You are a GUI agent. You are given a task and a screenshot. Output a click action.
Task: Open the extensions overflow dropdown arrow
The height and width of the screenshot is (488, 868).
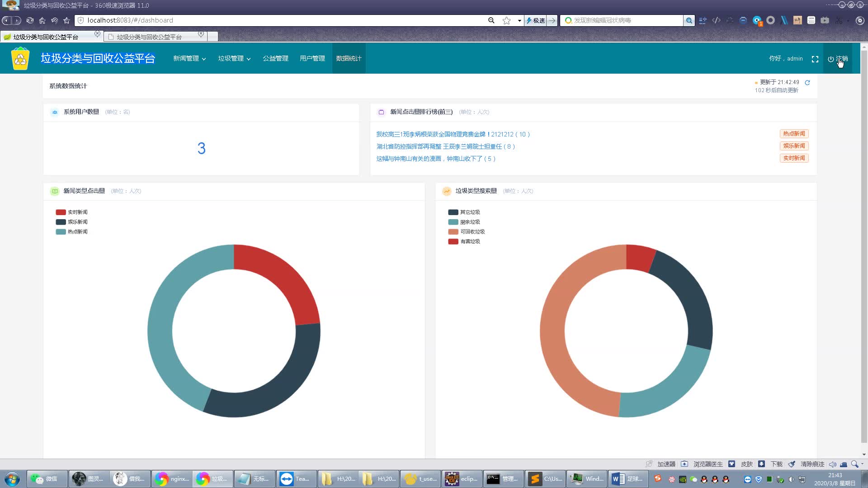848,20
